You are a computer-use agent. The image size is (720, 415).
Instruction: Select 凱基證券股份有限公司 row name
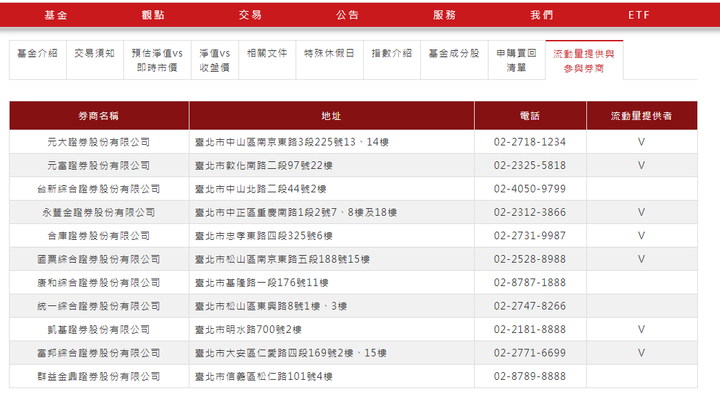point(99,330)
